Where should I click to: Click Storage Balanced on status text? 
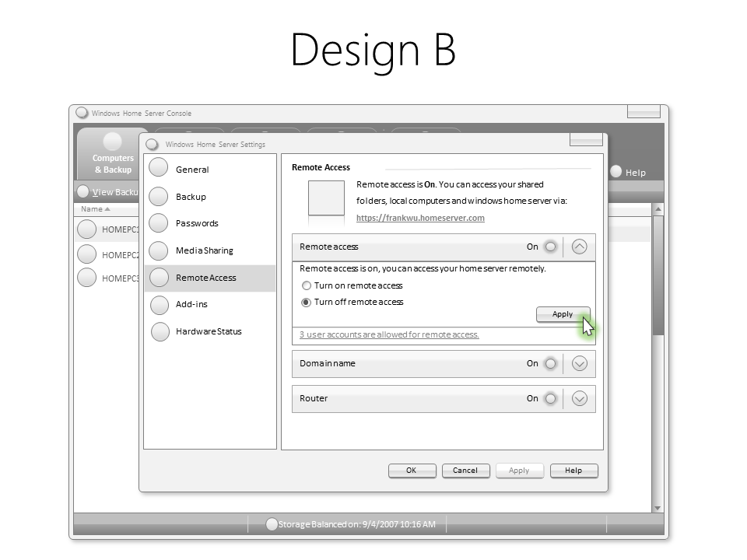point(357,524)
